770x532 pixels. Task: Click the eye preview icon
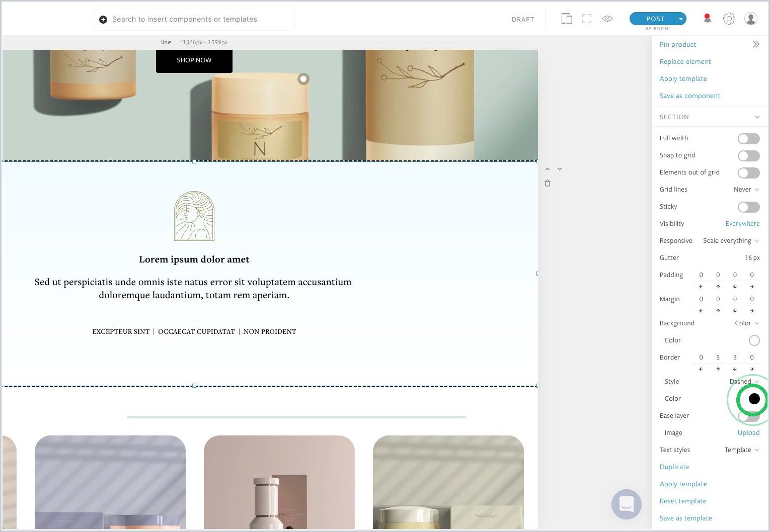tap(607, 19)
